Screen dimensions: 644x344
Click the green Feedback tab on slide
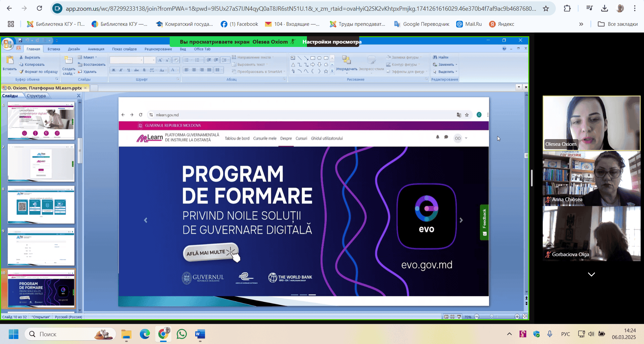pyautogui.click(x=484, y=222)
